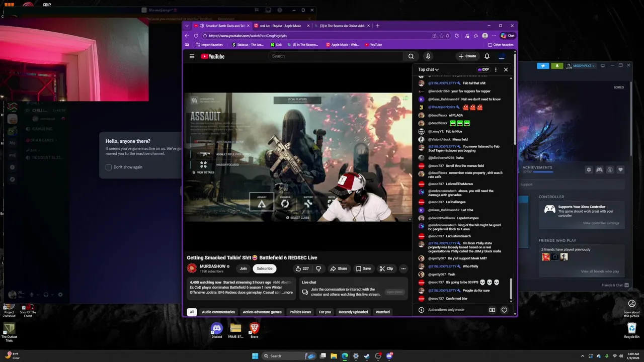
Task: Open the browser tab list chevron
Action: point(187,26)
